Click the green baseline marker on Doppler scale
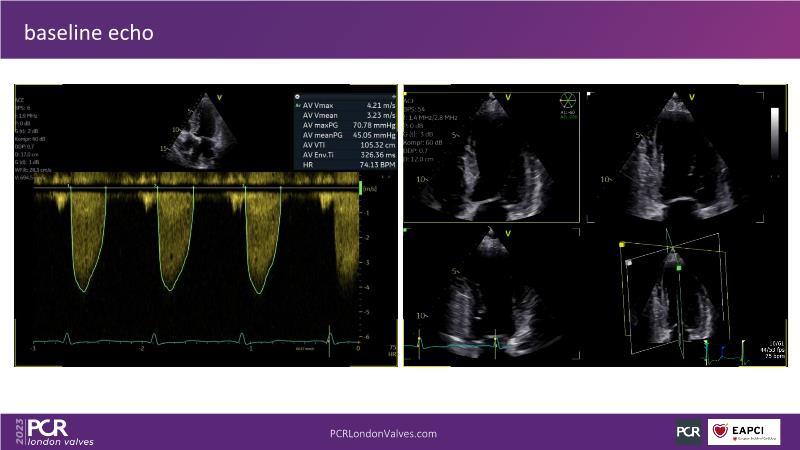This screenshot has height=450, width=800. tap(361, 187)
